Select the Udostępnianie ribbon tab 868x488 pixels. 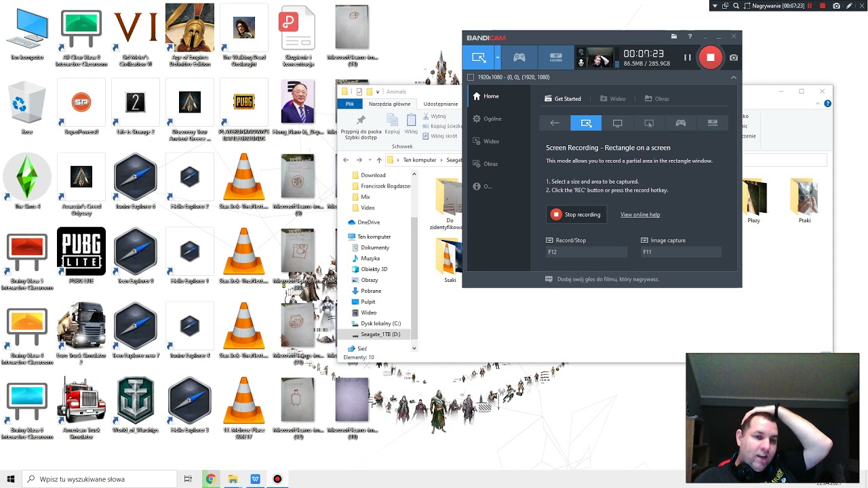(441, 104)
